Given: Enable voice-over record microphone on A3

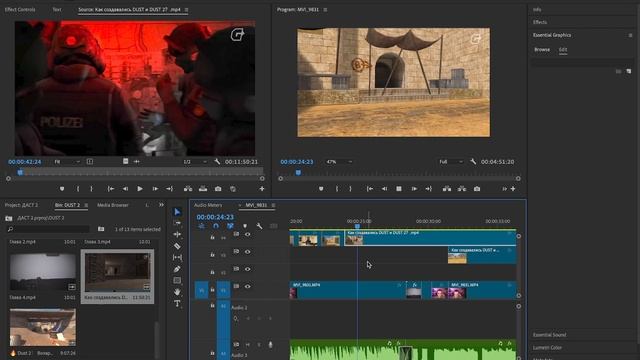Looking at the screenshot, I should (270, 345).
